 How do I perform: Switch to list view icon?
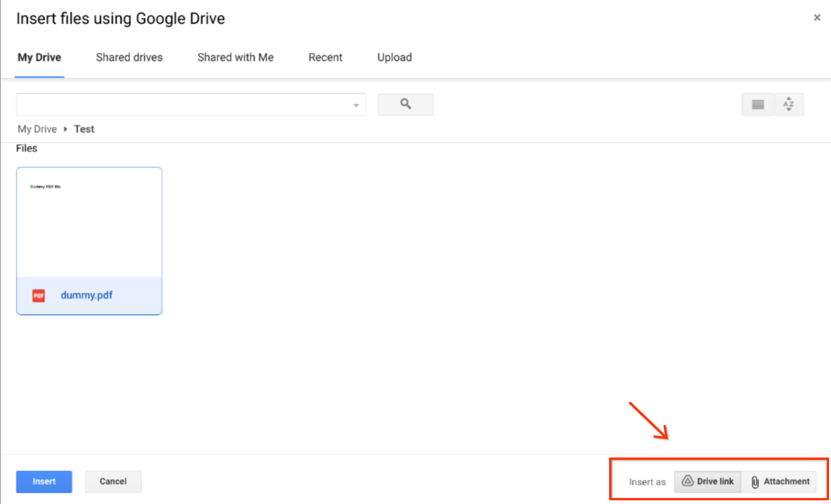pyautogui.click(x=758, y=104)
